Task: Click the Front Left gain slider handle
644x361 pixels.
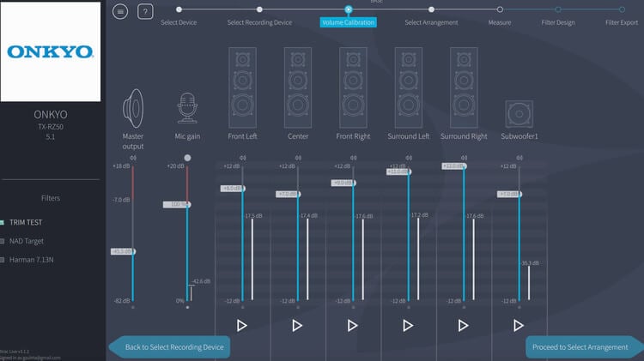Action: pyautogui.click(x=233, y=189)
